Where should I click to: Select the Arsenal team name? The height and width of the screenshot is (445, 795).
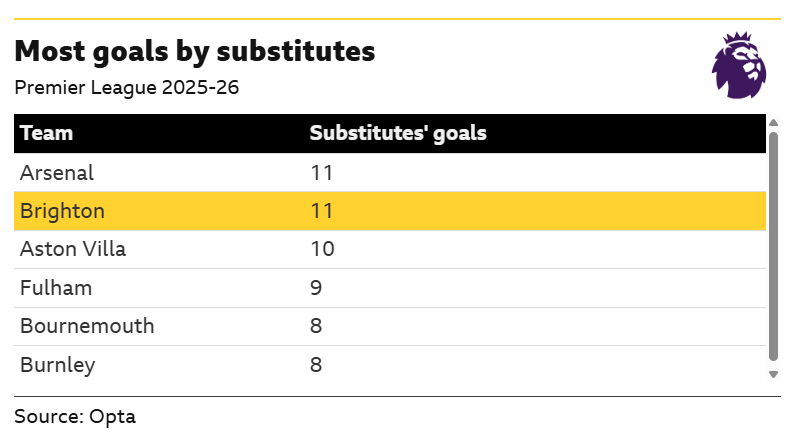click(57, 172)
